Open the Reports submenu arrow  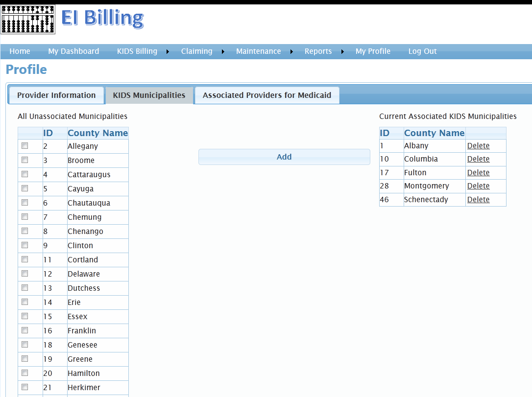(343, 51)
